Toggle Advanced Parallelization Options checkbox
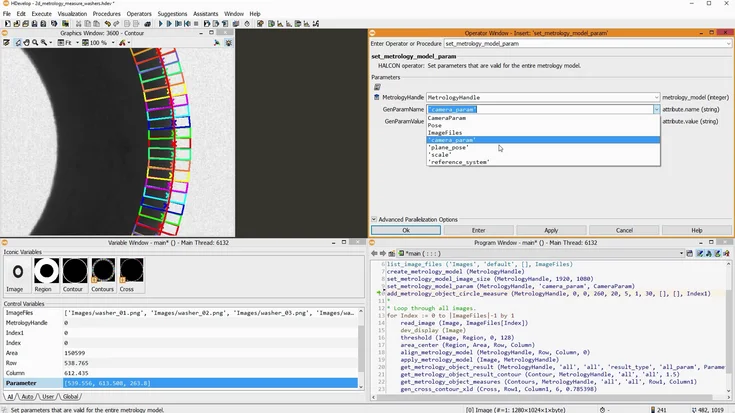The width and height of the screenshot is (735, 413). pyautogui.click(x=375, y=219)
